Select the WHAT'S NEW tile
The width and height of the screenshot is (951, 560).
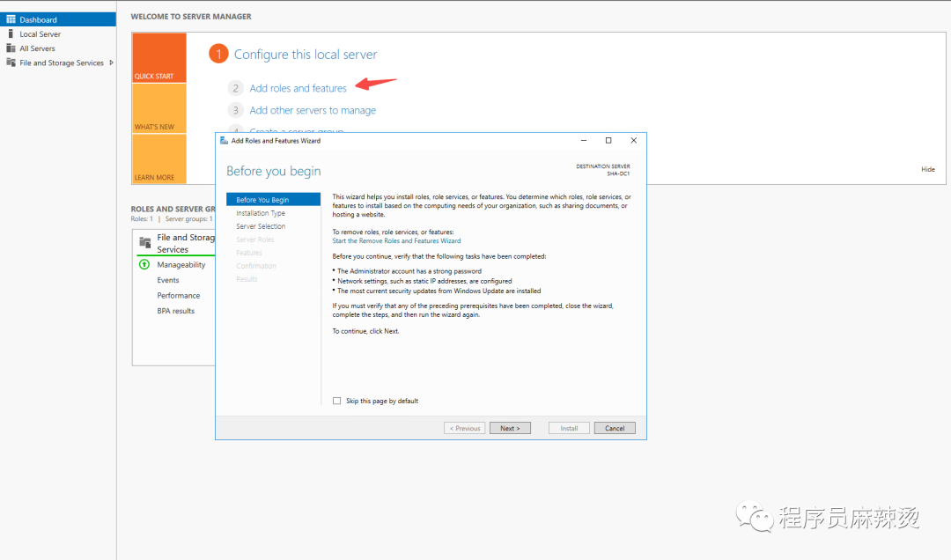click(158, 108)
